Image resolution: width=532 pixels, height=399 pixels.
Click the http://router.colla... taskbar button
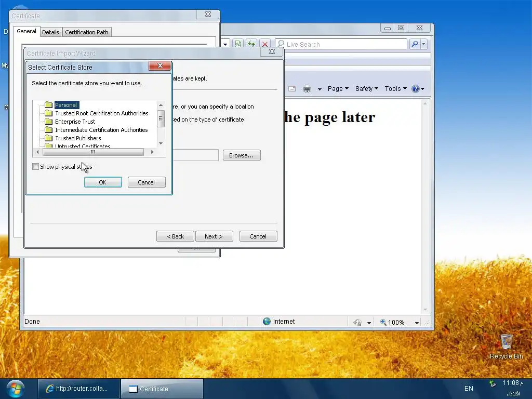pos(79,389)
